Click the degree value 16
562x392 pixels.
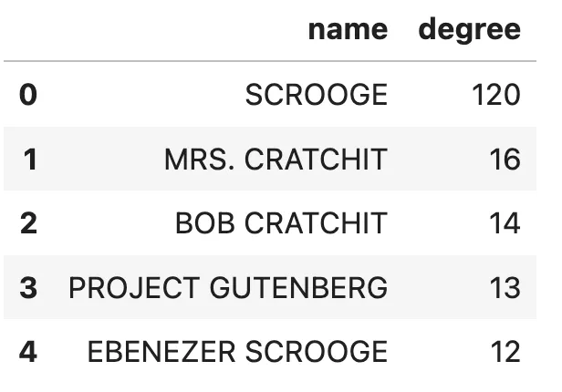tap(503, 160)
